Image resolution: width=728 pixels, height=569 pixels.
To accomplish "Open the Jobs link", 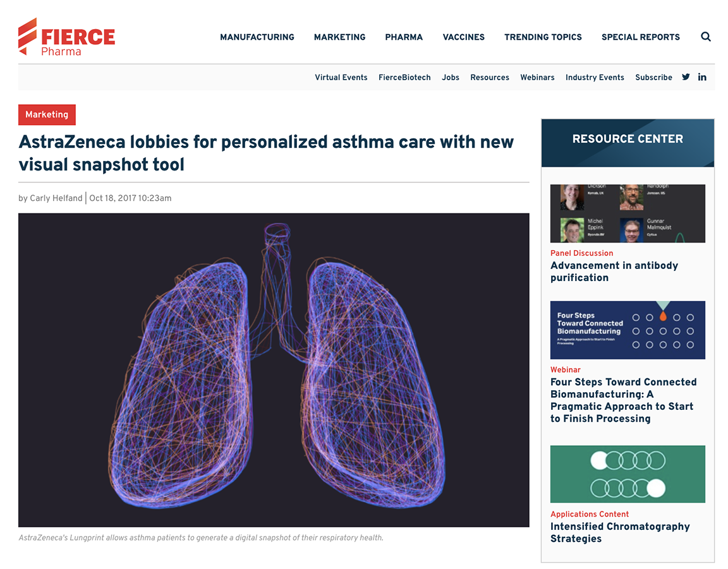I will [x=451, y=78].
